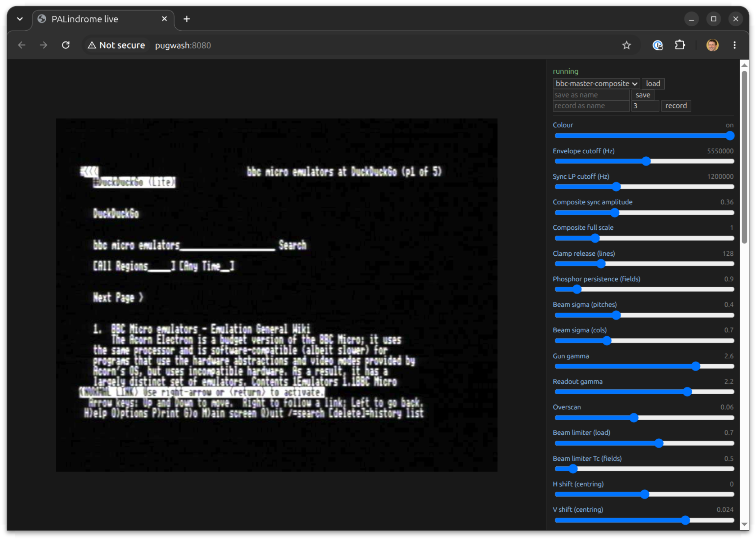Click the record duration field showing 3
756x539 pixels.
(x=645, y=106)
